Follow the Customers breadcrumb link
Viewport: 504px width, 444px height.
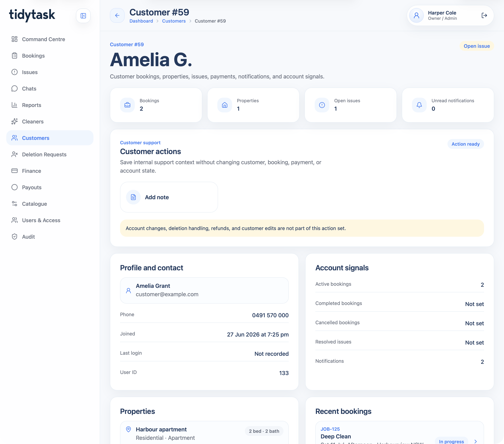(x=174, y=21)
